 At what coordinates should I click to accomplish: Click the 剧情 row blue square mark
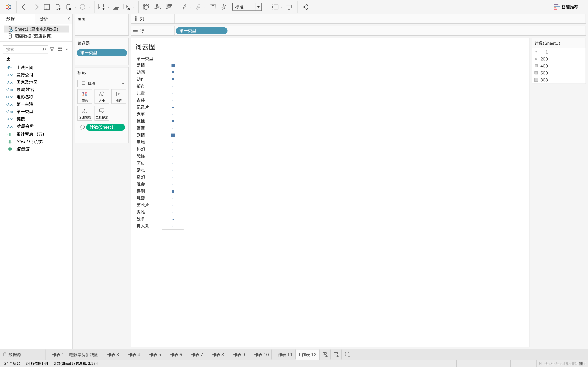(x=173, y=135)
